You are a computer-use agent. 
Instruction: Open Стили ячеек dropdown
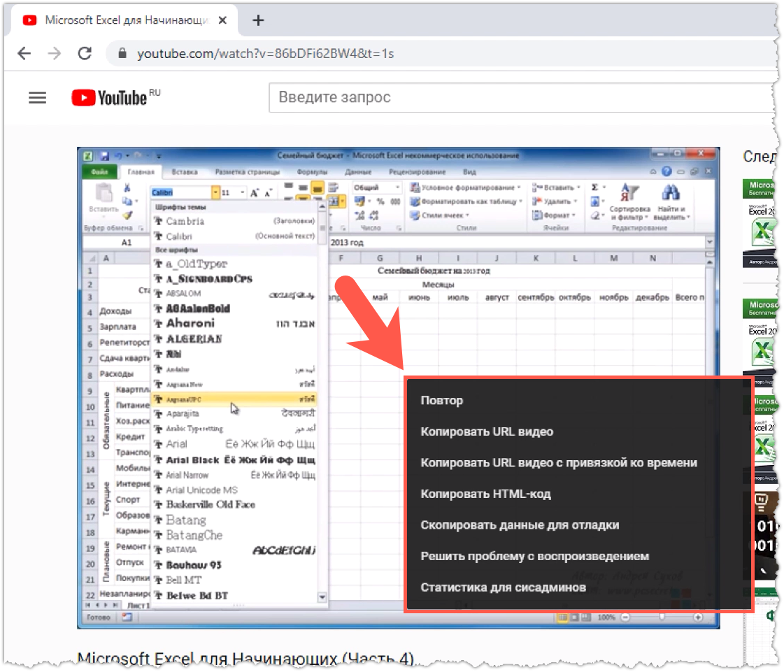tap(440, 215)
